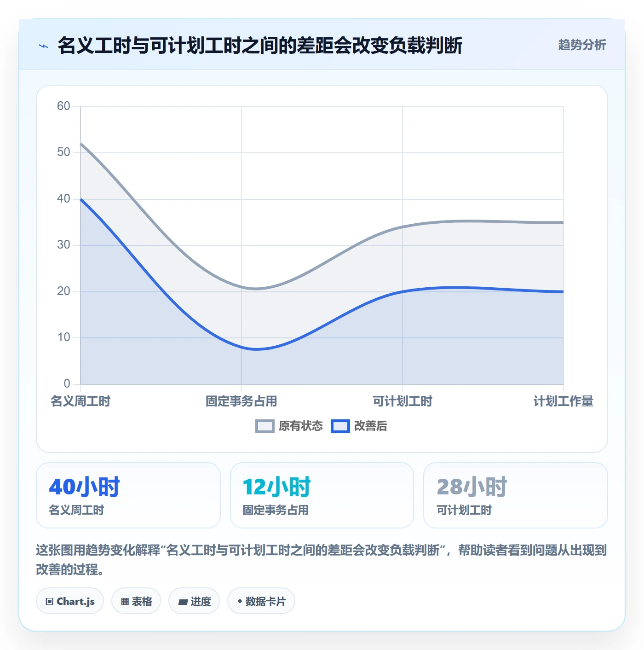Image resolution: width=644 pixels, height=650 pixels.
Task: Click the square icon in the Chart.js tag
Action: point(50,602)
